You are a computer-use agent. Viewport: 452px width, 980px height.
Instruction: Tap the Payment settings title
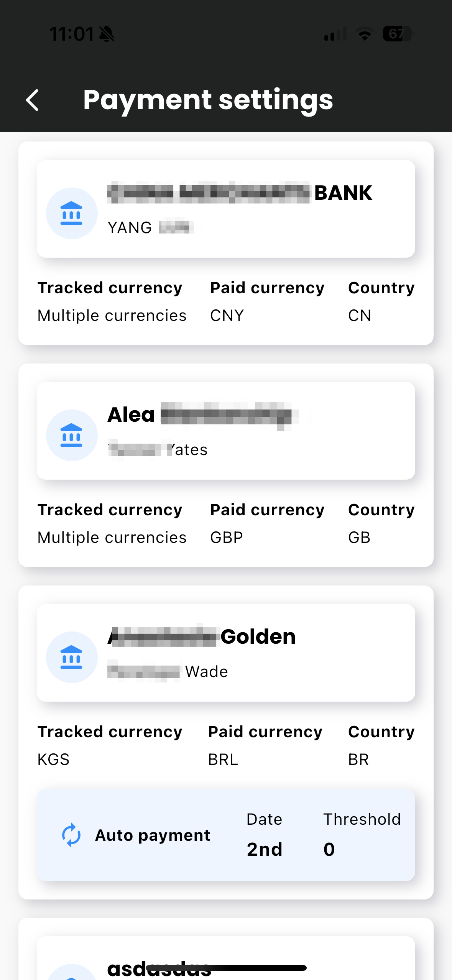208,100
